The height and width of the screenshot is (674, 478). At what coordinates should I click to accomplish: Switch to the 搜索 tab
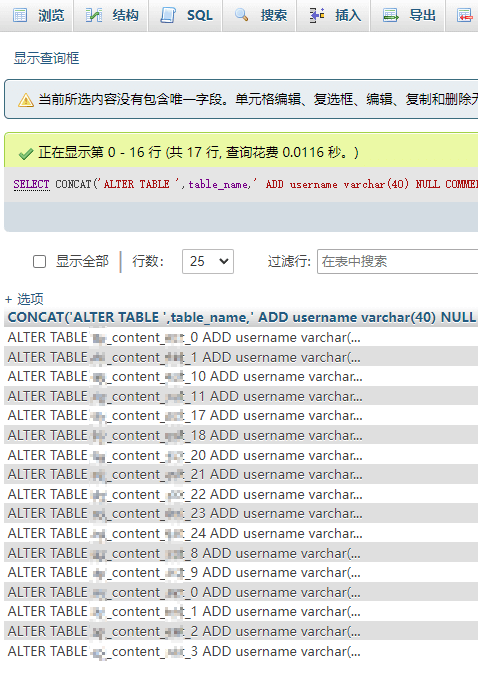pos(260,15)
